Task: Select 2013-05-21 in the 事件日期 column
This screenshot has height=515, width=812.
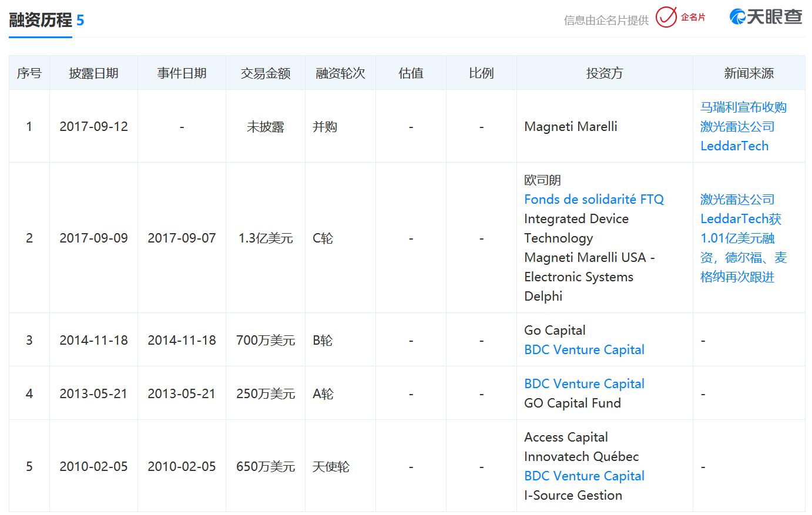Action: point(182,393)
